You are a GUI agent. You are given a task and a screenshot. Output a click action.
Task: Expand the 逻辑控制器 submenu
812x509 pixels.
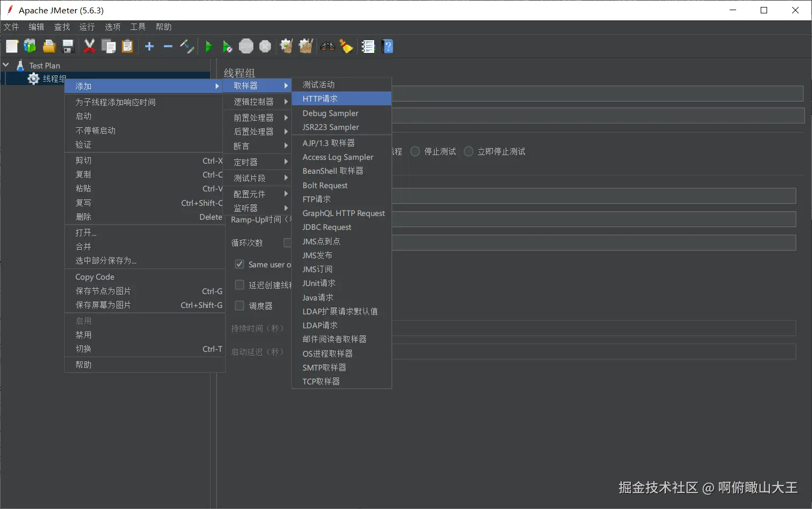257,102
